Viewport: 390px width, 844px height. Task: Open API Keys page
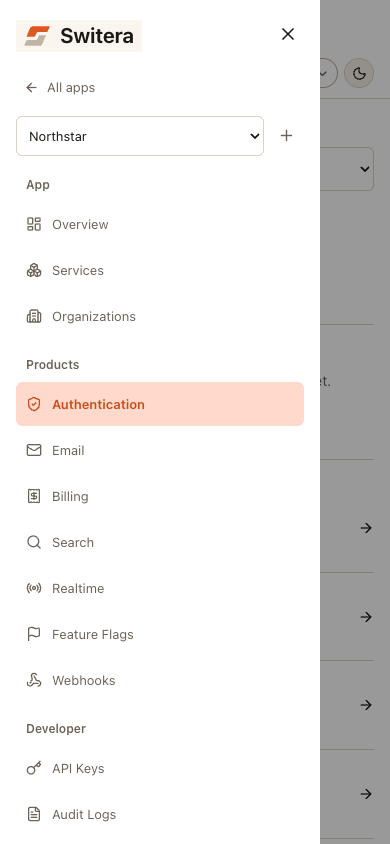(x=160, y=769)
